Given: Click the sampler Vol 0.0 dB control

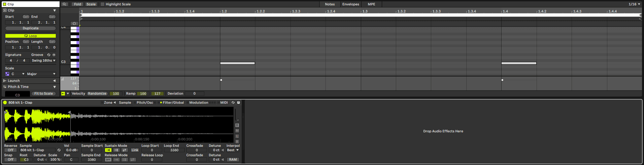Looking at the screenshot, I should point(71,150).
